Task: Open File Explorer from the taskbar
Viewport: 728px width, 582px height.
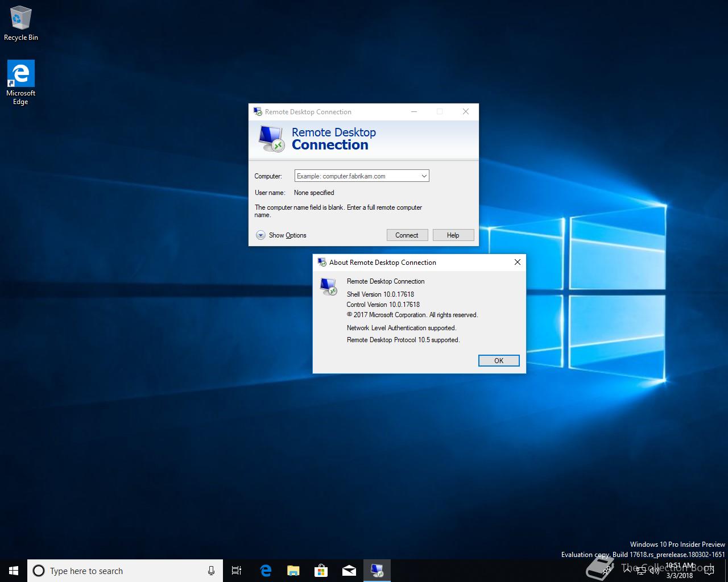Action: pos(293,571)
